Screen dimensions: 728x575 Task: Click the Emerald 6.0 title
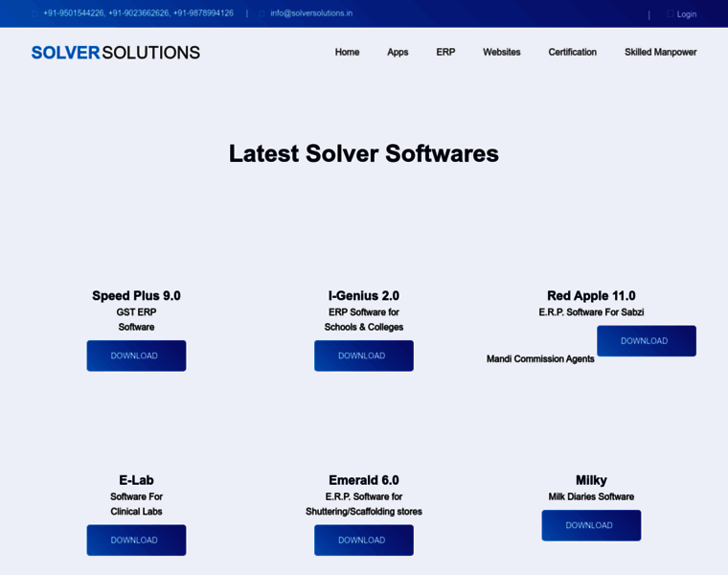364,480
